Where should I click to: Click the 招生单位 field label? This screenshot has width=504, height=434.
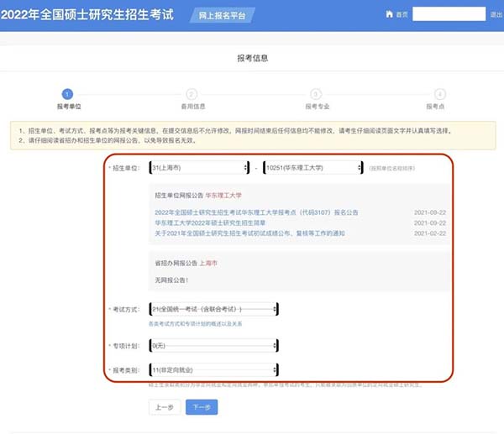pyautogui.click(x=126, y=168)
